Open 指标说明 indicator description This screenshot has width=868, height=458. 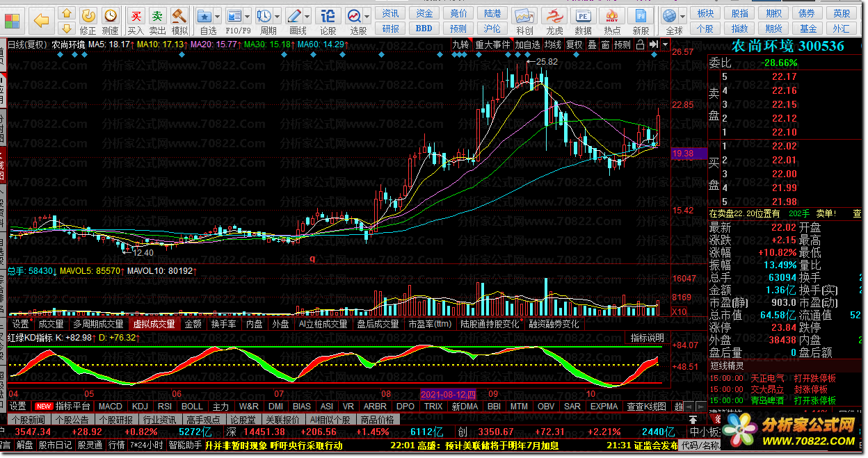click(x=647, y=338)
